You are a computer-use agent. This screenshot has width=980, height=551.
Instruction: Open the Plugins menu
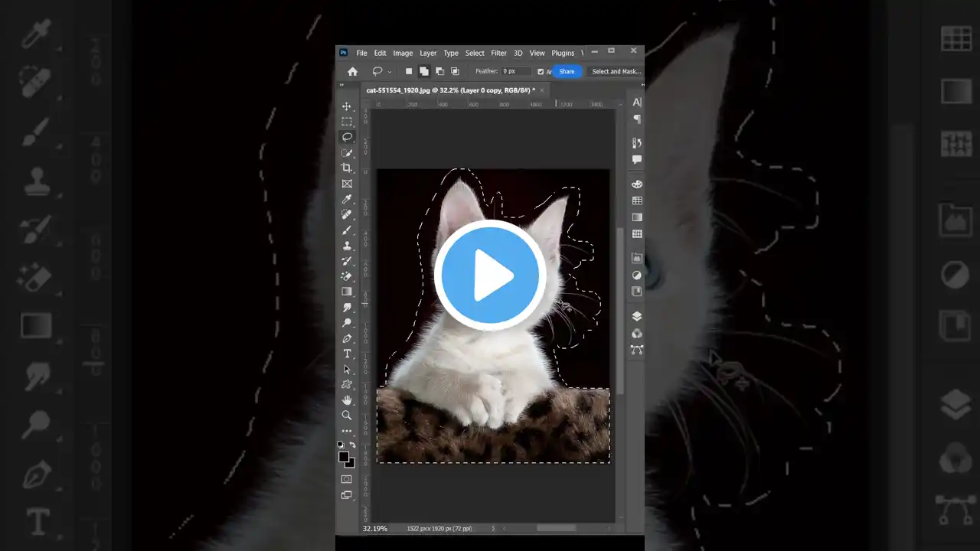coord(563,53)
